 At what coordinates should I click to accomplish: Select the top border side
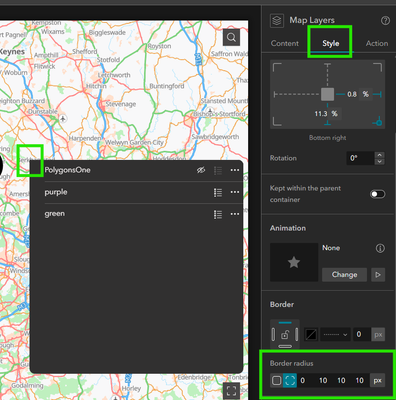pos(285,323)
